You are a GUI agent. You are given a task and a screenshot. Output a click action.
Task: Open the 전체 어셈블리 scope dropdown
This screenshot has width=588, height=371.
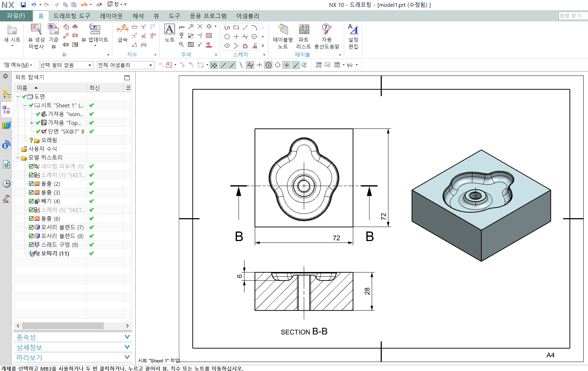point(126,65)
